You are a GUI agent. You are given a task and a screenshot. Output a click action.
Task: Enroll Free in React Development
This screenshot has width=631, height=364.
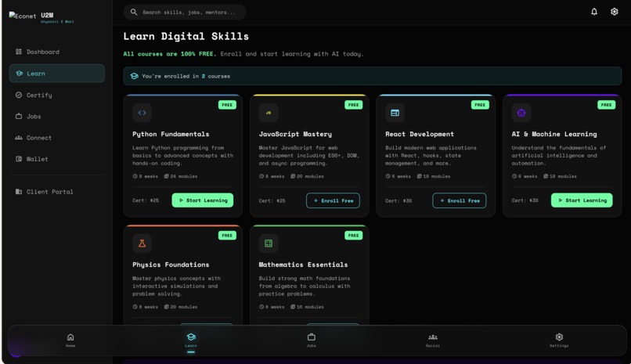point(460,200)
